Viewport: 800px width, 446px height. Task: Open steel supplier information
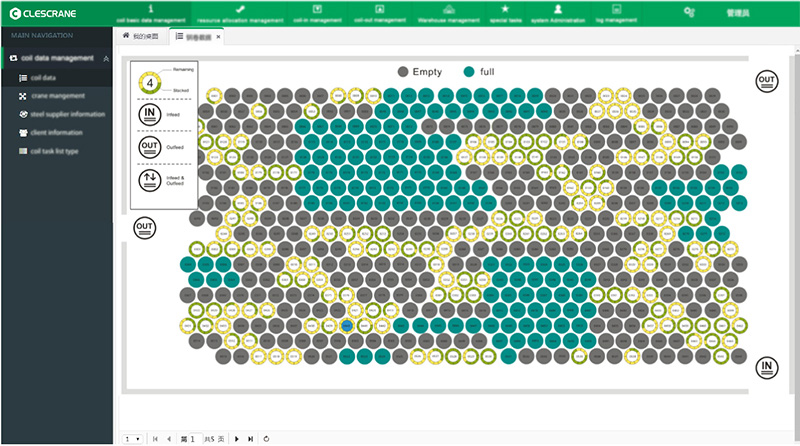tap(68, 114)
